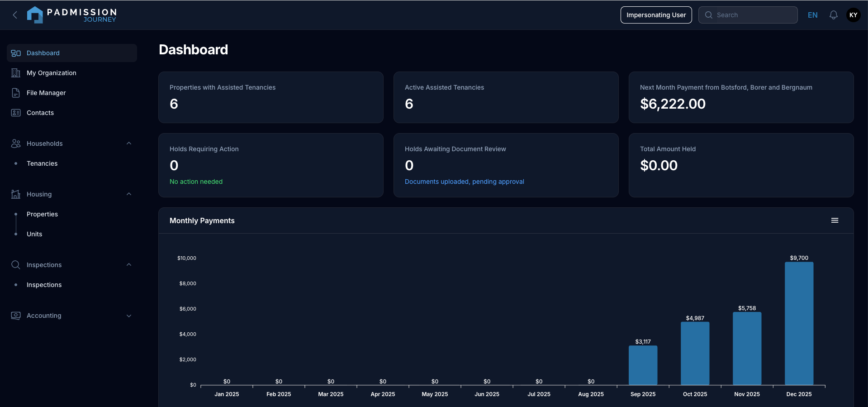Click the Padmission Journey house logo
This screenshot has height=407, width=868.
point(35,15)
